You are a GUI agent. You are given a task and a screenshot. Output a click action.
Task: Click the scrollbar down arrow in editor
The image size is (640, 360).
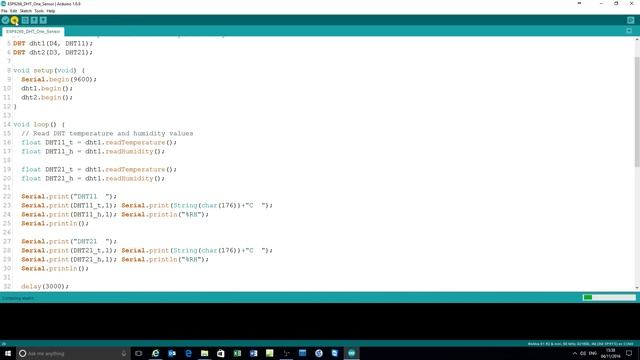(x=637, y=288)
